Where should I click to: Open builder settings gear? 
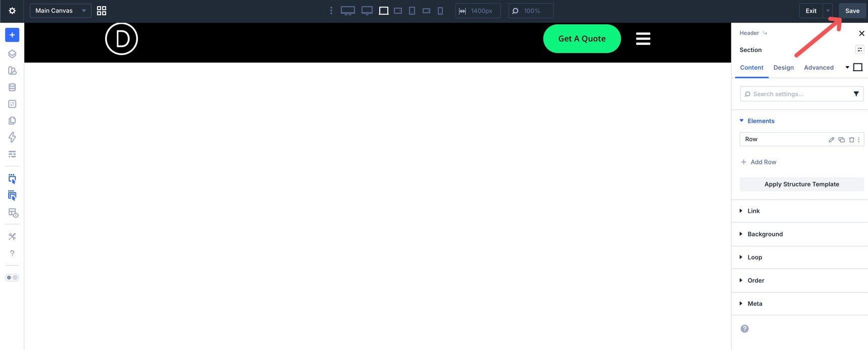click(12, 11)
